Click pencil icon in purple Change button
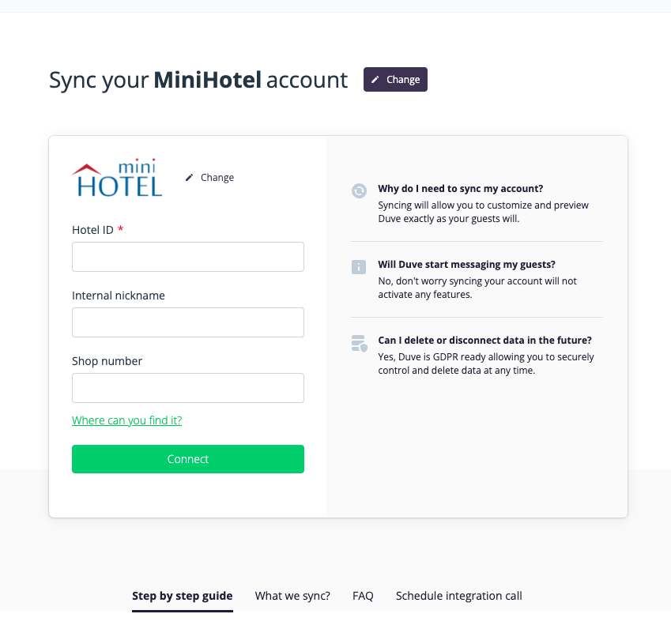Viewport: 671px width, 644px height. tap(375, 80)
